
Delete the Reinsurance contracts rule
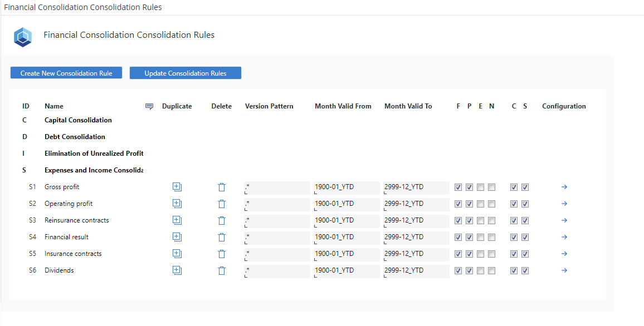tap(221, 220)
